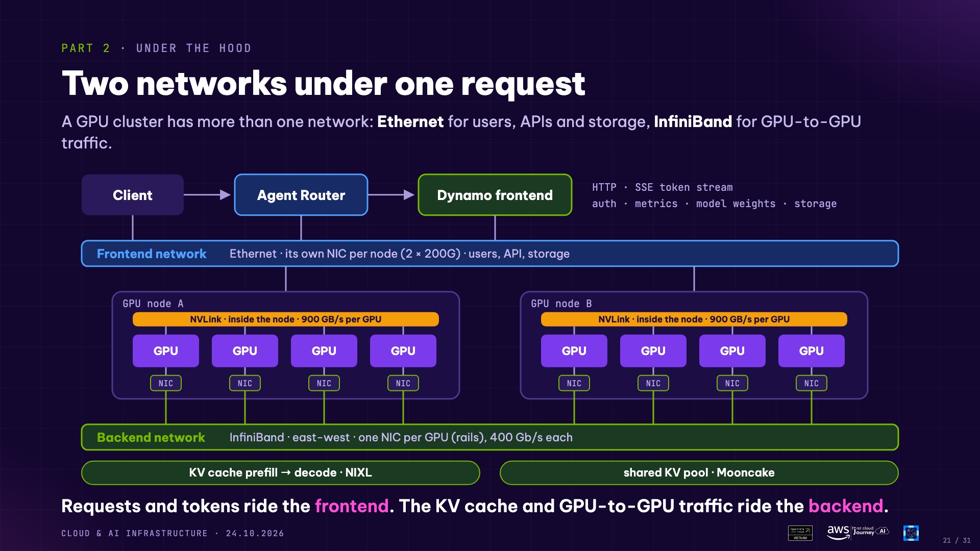Click the blue square logo beside slide number
The height and width of the screenshot is (551, 980).
coord(911,533)
